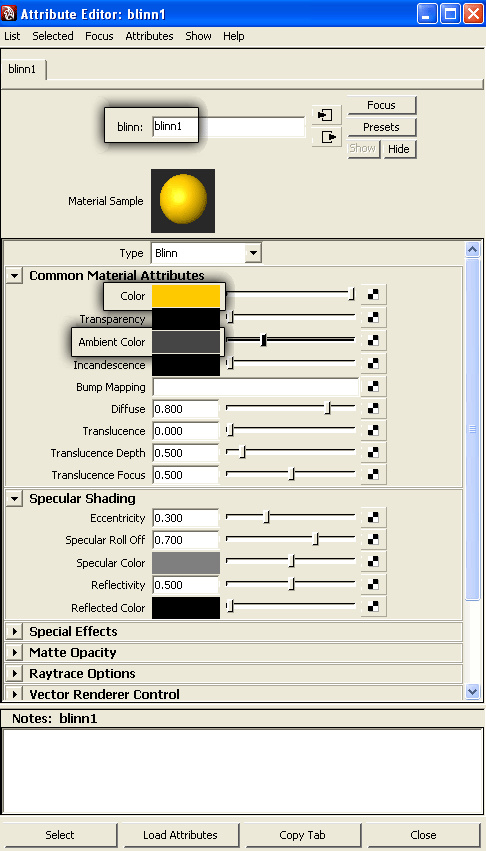Screen dimensions: 486x851
Task: Click the map button beside Translucence Depth
Action: pos(374,453)
